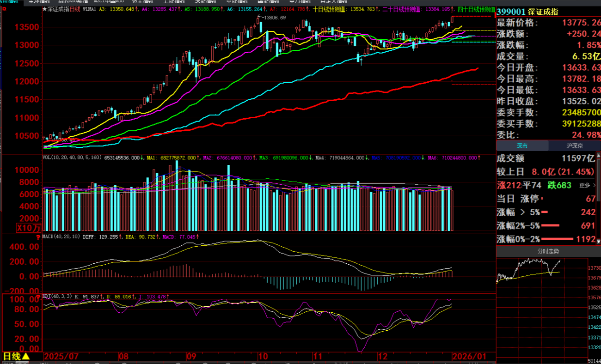Expand 更多 in the rise/fall statistics
601x364 pixels.
[x=587, y=185]
